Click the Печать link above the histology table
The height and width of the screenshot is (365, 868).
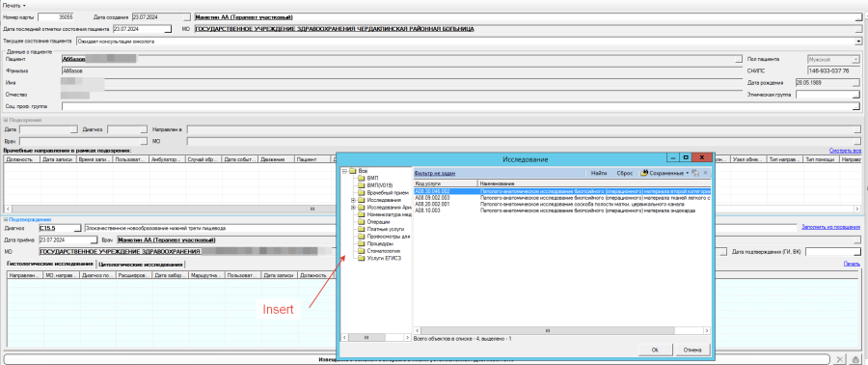[x=853, y=265]
